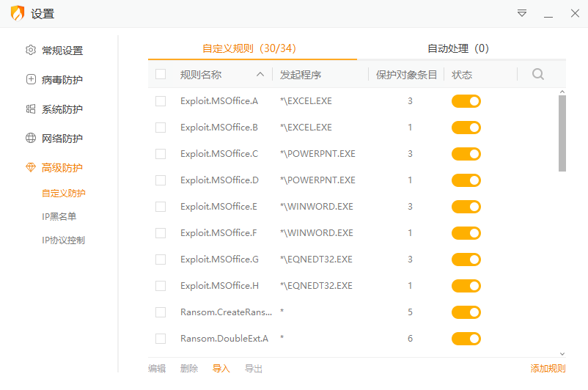Open the 常规设置 section
Viewport: 588px width, 390px height.
coord(62,51)
